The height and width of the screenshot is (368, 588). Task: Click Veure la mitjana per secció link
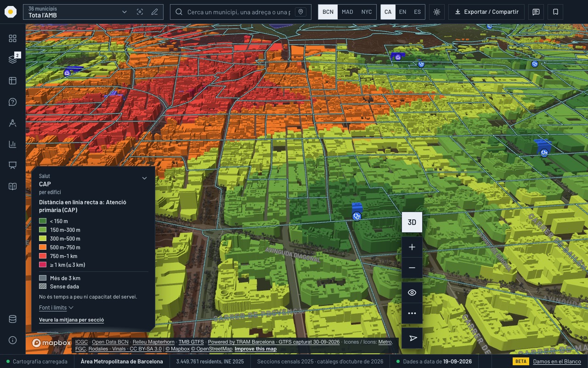coord(71,320)
